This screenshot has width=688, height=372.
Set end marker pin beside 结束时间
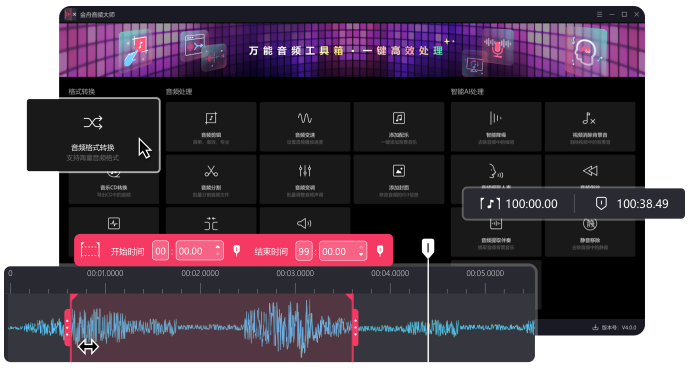click(380, 251)
